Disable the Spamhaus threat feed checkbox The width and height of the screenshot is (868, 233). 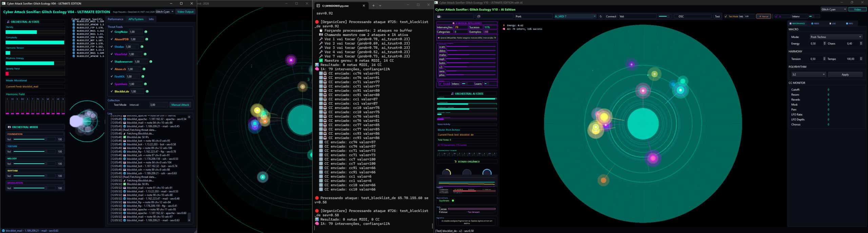coord(112,84)
